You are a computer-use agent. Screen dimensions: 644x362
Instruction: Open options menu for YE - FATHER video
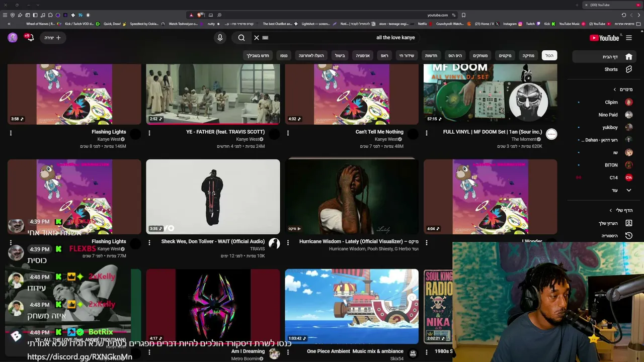(x=149, y=133)
